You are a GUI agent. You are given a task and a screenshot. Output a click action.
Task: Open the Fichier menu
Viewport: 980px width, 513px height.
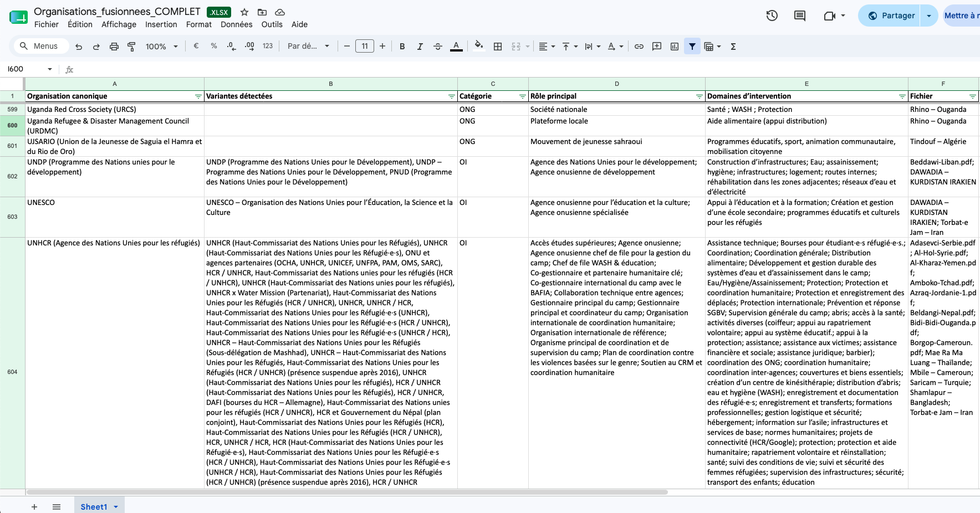(47, 24)
